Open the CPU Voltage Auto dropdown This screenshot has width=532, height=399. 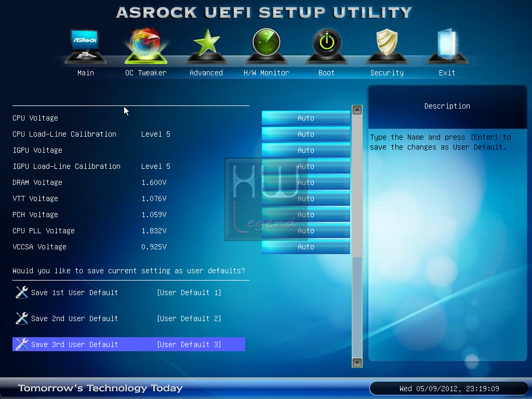pos(305,118)
